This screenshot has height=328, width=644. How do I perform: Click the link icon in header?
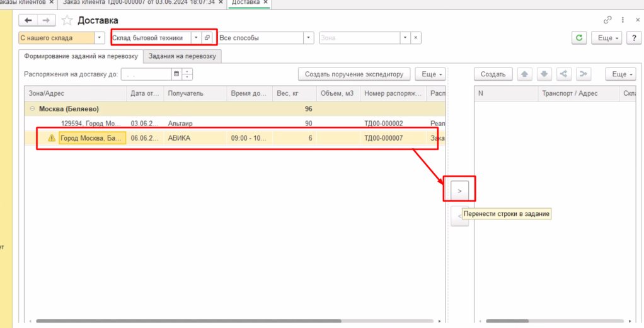pyautogui.click(x=608, y=20)
